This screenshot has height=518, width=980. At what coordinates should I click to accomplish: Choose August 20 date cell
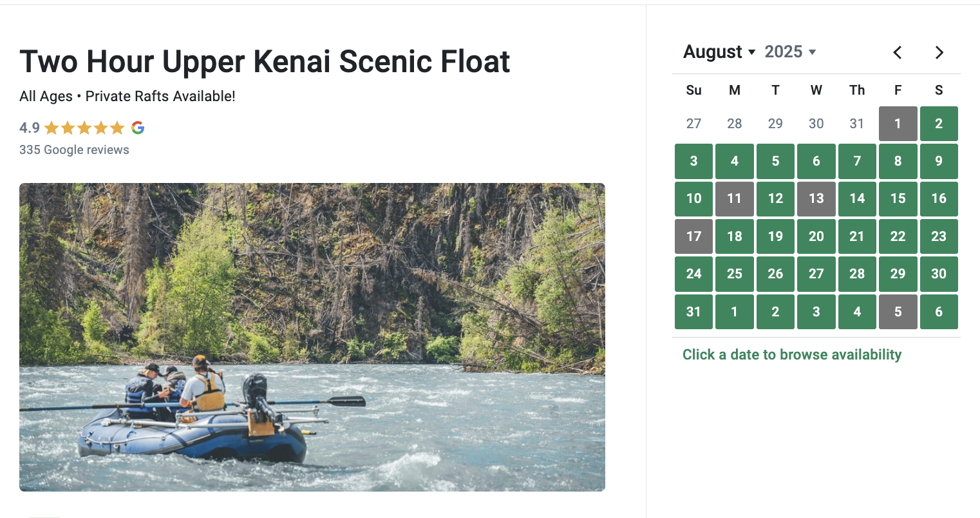[x=816, y=236]
